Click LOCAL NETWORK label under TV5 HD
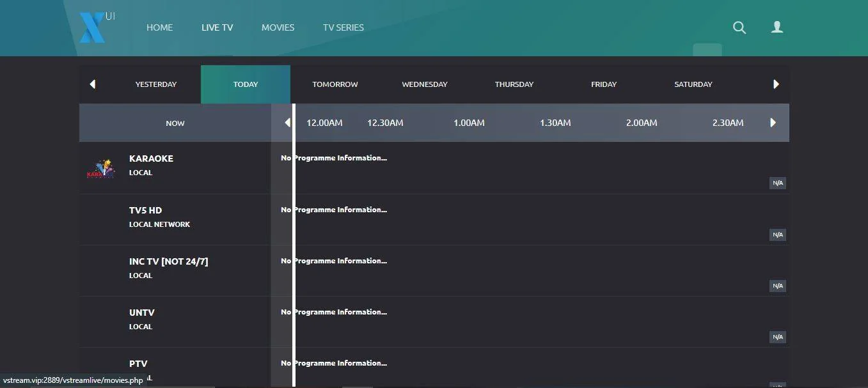 tap(159, 224)
